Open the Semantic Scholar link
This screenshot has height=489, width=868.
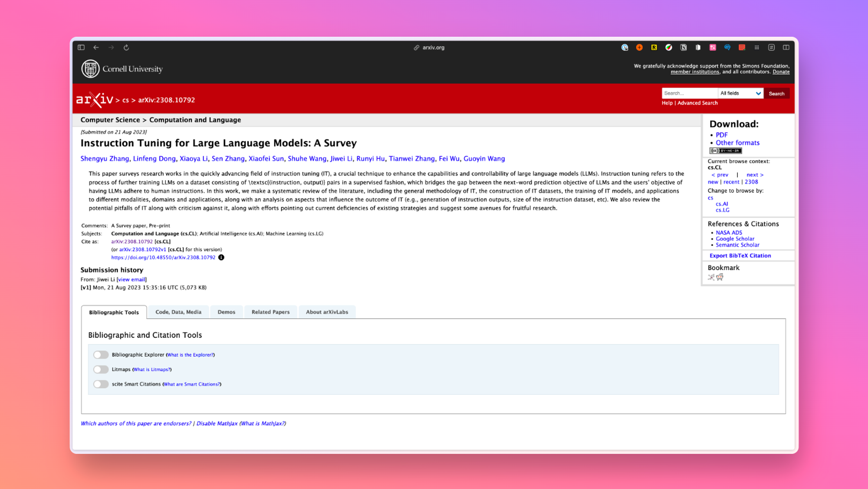738,245
